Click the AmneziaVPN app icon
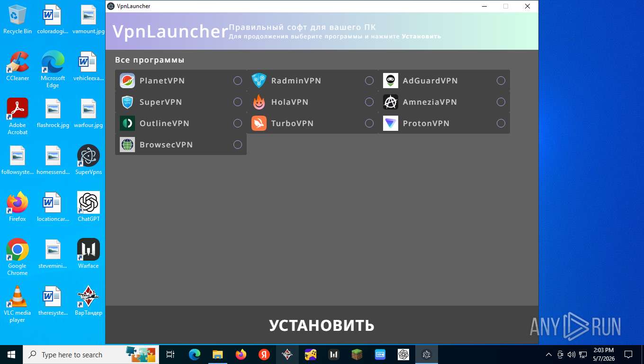Screen dimensions: 644x364 pos(391,102)
